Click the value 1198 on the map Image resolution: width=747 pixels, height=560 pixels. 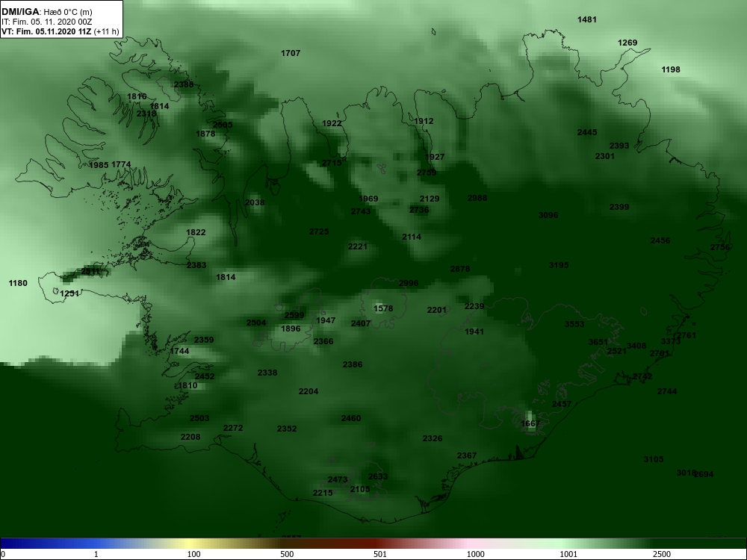[671, 69]
